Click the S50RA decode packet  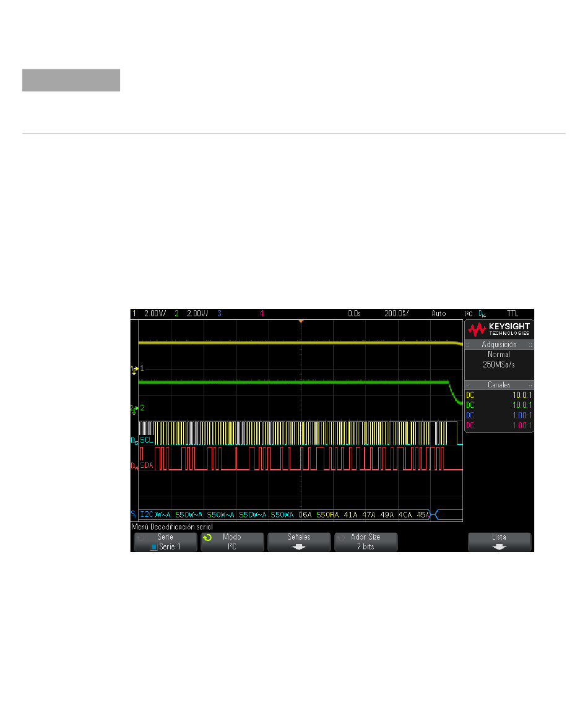tap(327, 515)
